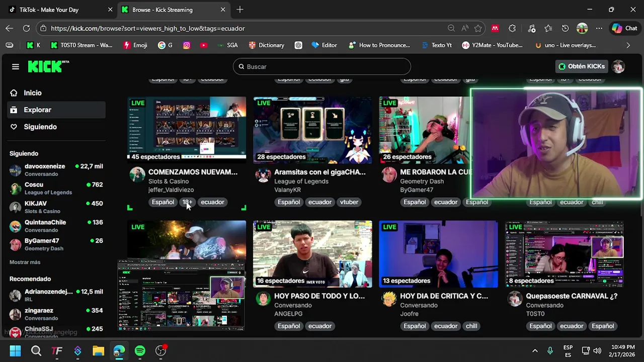Click the vtuber tag
The width and height of the screenshot is (644, 362).
coord(349,202)
